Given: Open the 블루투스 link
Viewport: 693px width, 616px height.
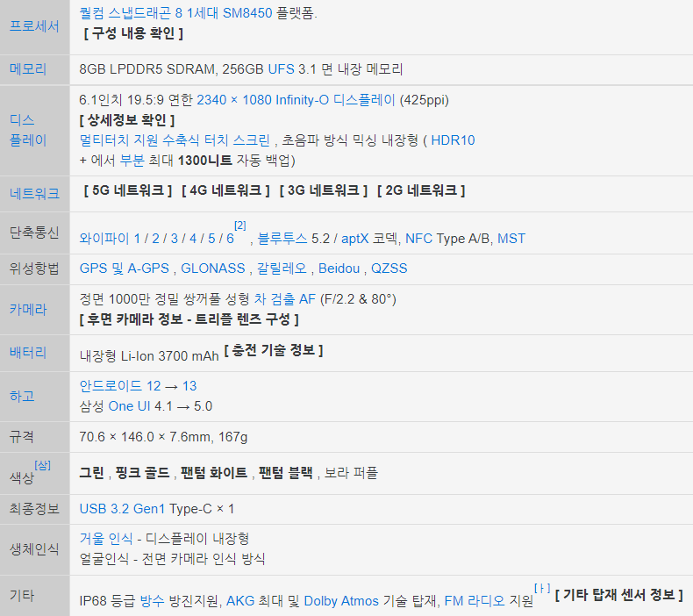Looking at the screenshot, I should point(282,239).
